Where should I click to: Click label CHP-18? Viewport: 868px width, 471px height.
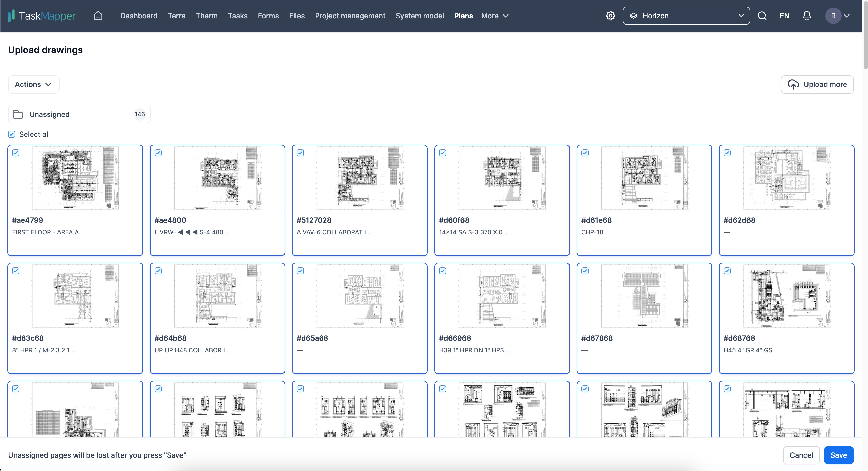click(x=592, y=232)
